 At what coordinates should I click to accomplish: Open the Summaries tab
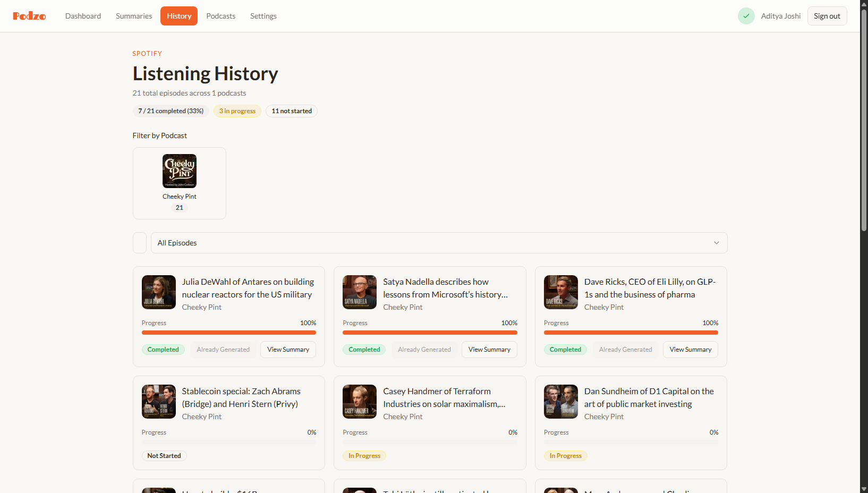click(134, 16)
